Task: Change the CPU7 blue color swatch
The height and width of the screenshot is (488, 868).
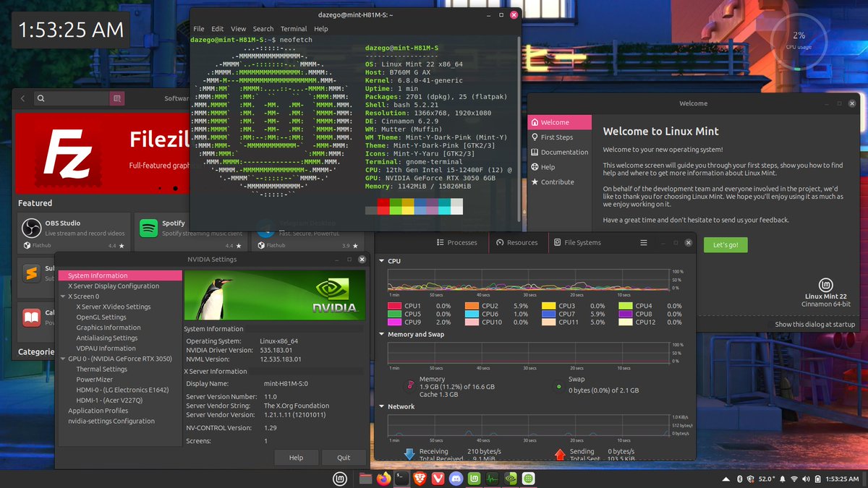Action: 548,314
